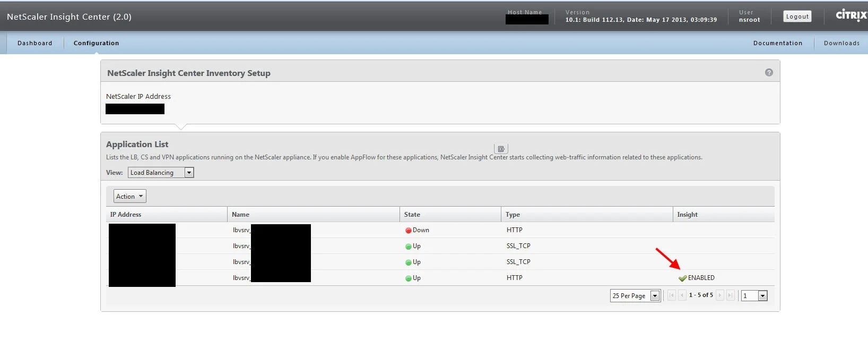Open the help question mark icon
868x348 pixels.
[769, 72]
